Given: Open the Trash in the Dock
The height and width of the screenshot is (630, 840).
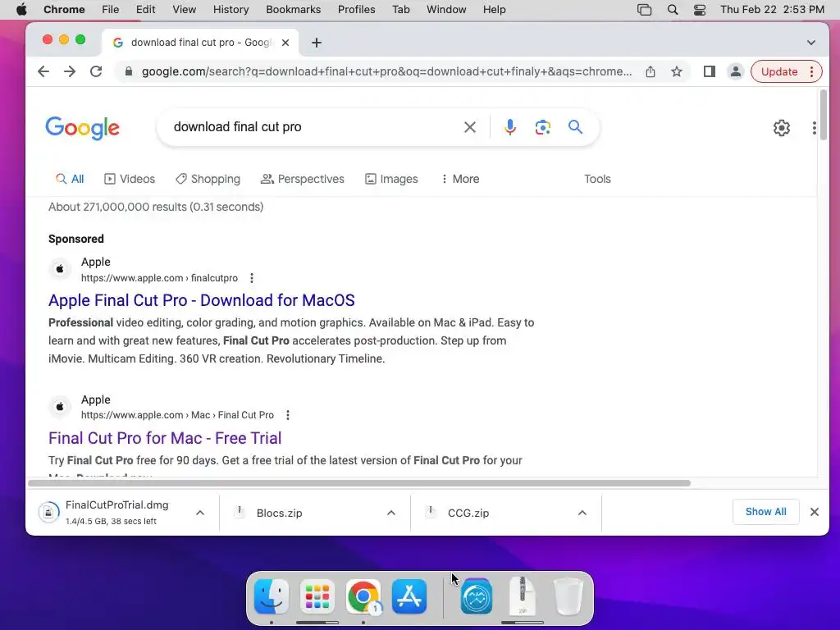Looking at the screenshot, I should click(568, 596).
